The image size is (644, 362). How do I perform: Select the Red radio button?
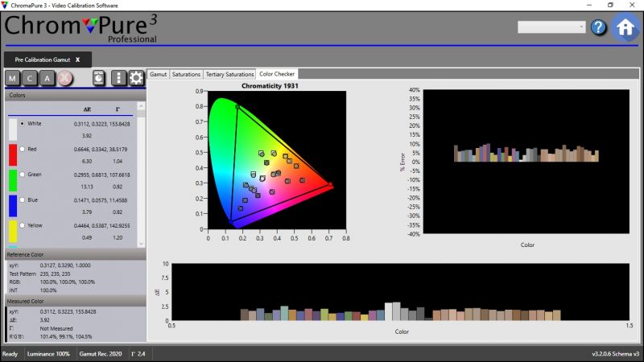pyautogui.click(x=22, y=149)
